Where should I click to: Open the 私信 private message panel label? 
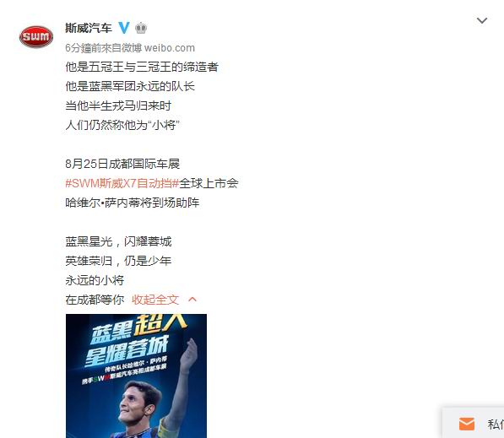click(x=496, y=424)
